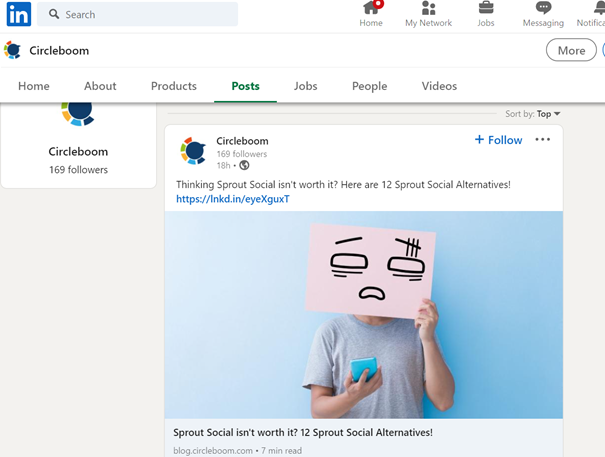Click Circleboom logo in page header
This screenshot has height=457, width=605.
(12, 50)
